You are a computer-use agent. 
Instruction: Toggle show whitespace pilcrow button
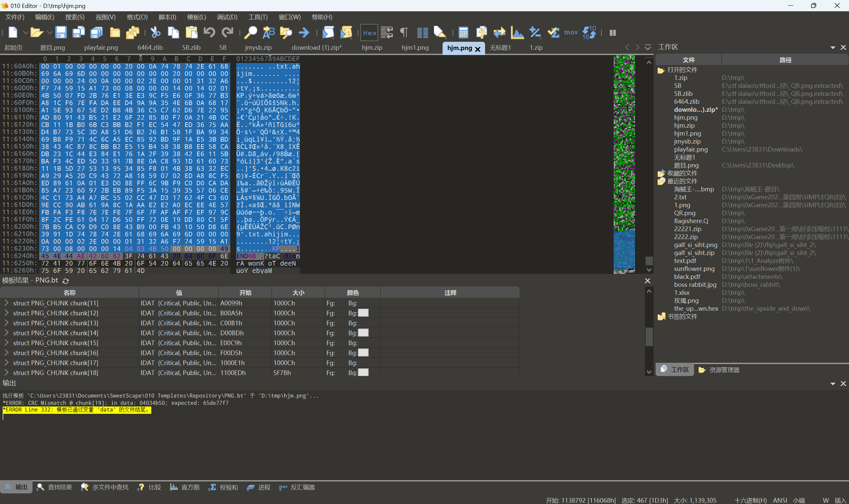[404, 32]
